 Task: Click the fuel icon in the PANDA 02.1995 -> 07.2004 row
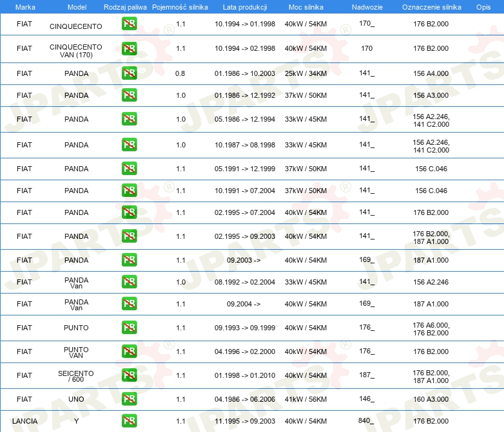pyautogui.click(x=129, y=212)
